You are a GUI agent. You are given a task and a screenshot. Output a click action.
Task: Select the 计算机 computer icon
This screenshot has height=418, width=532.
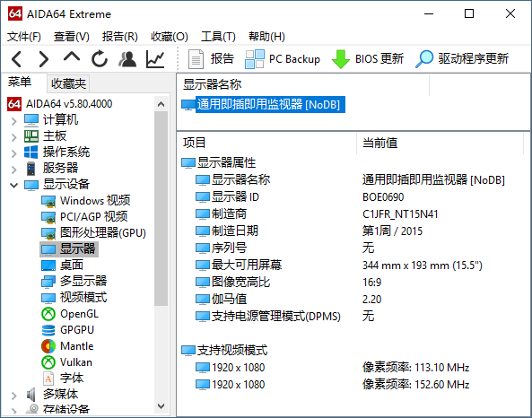tap(31, 120)
